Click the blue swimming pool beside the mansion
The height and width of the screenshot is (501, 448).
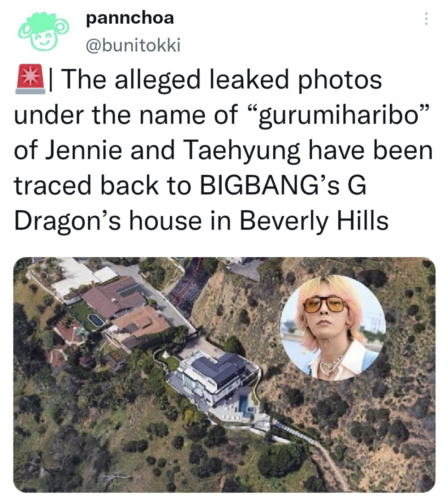point(245,404)
